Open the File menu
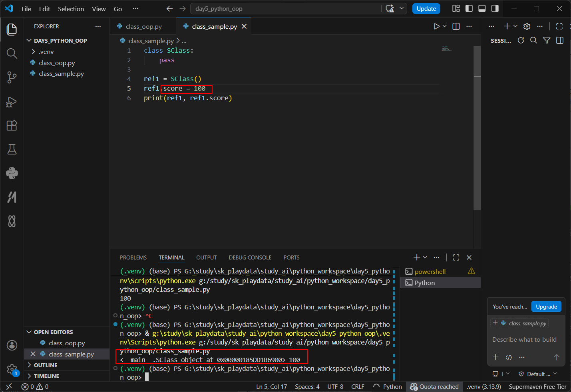Screen dimensions: 571x392 26,9
